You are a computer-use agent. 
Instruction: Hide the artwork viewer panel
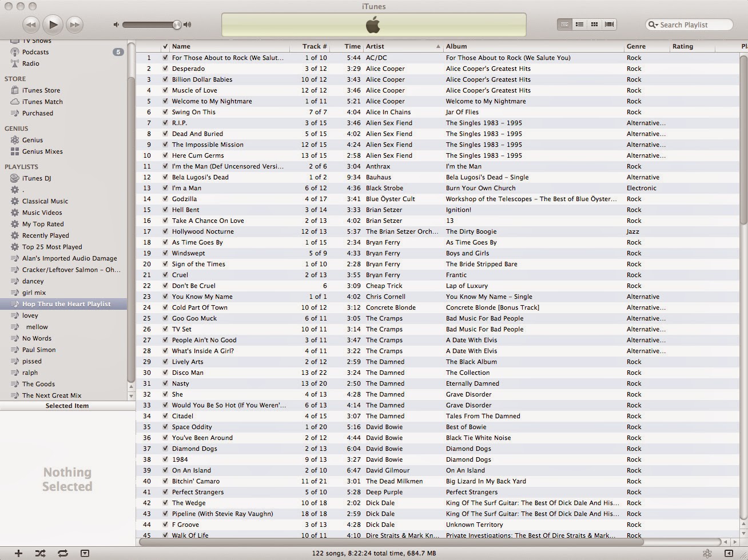(85, 553)
